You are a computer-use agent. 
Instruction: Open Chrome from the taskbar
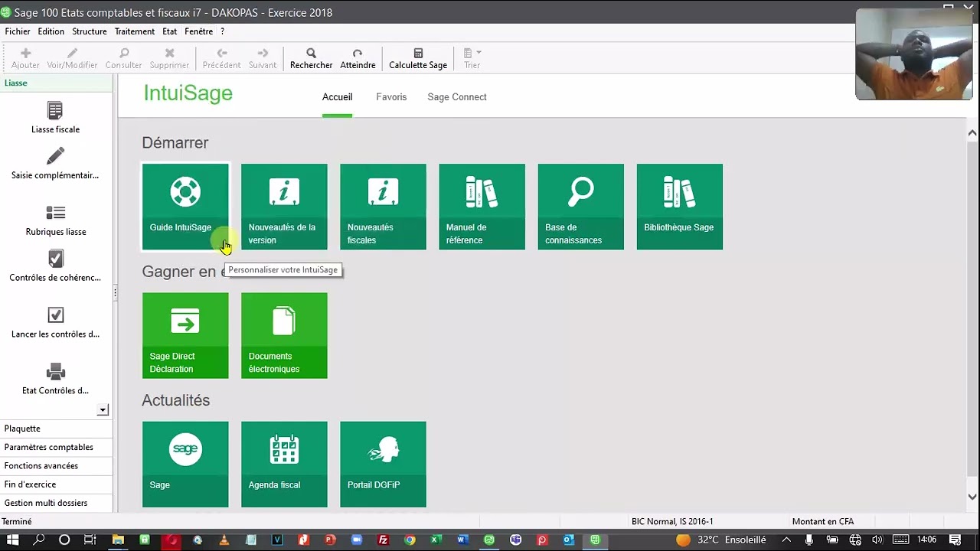[x=410, y=540]
